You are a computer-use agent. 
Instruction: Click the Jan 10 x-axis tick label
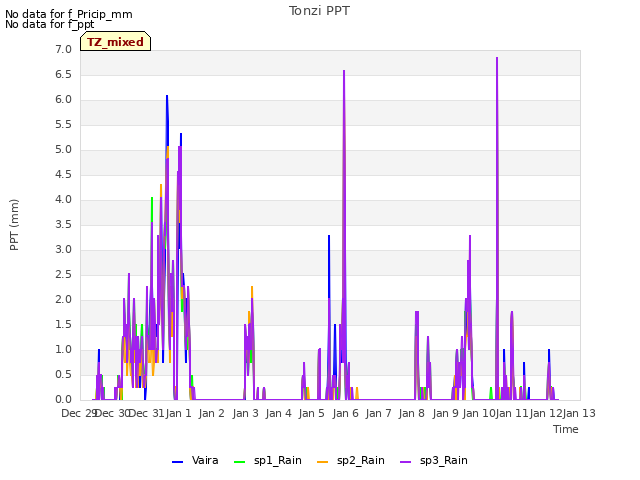(478, 413)
